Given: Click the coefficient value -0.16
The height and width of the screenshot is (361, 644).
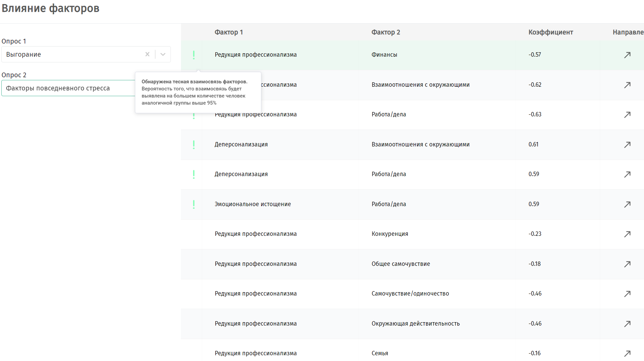Looking at the screenshot, I should 534,353.
